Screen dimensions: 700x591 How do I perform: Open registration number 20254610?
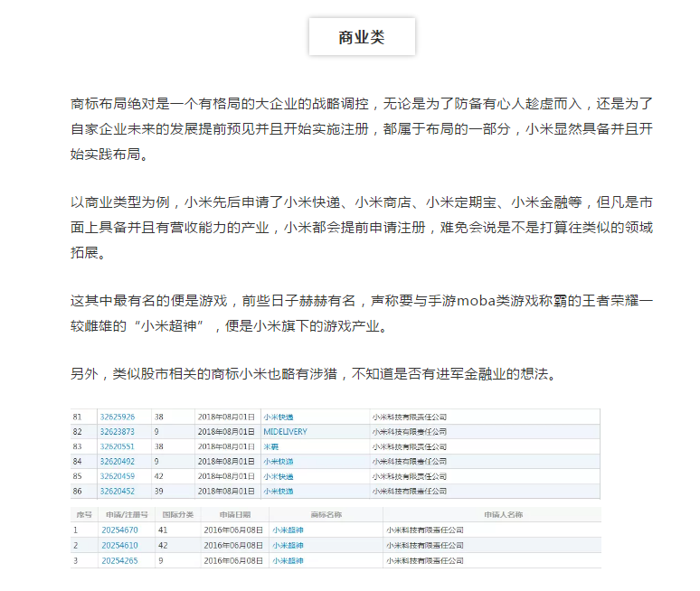point(119,545)
